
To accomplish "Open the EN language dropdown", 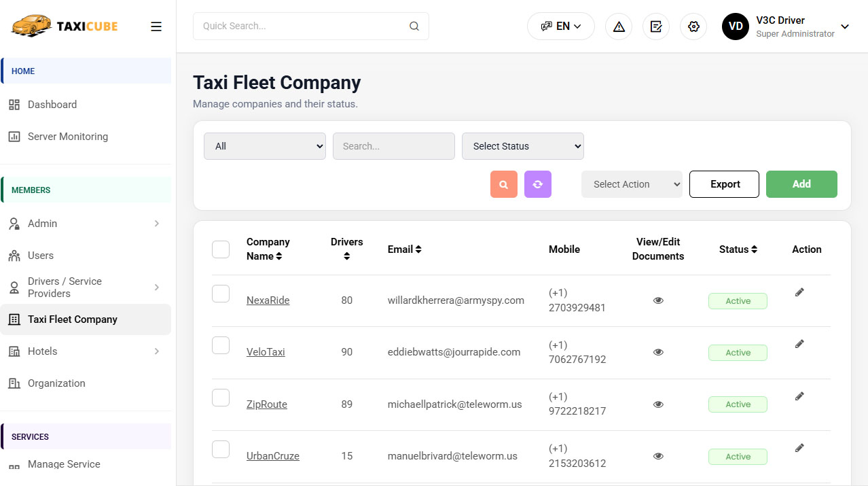I will pos(561,27).
